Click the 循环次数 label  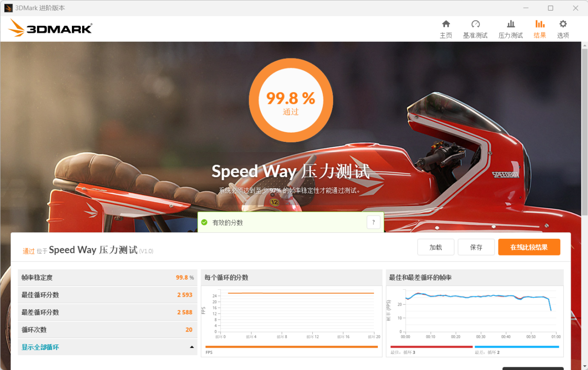tap(34, 330)
